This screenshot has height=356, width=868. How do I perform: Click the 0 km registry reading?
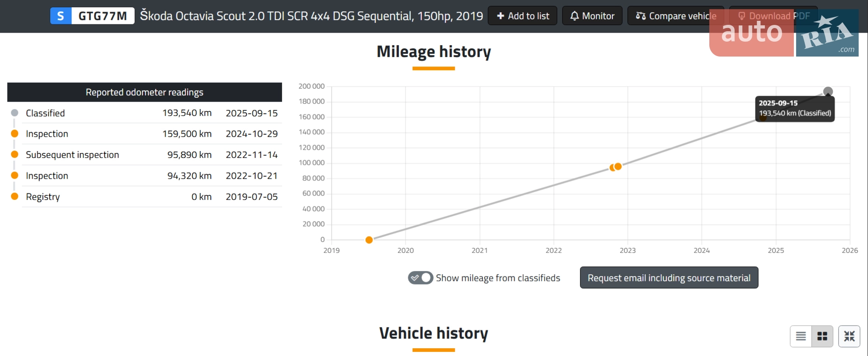[x=202, y=197]
